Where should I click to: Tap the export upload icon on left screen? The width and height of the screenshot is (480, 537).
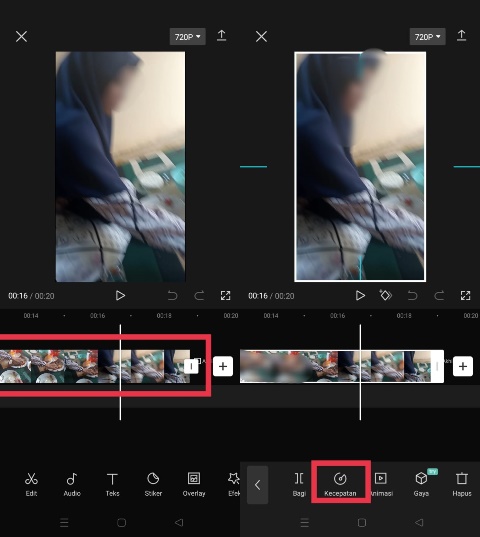[222, 36]
